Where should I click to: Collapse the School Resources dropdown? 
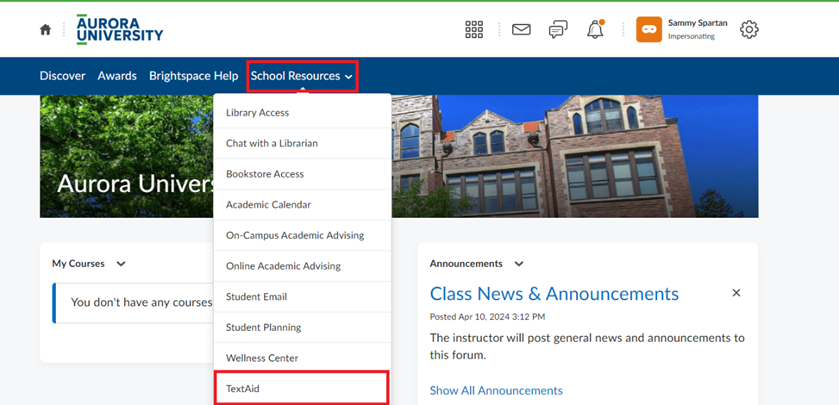pyautogui.click(x=302, y=76)
